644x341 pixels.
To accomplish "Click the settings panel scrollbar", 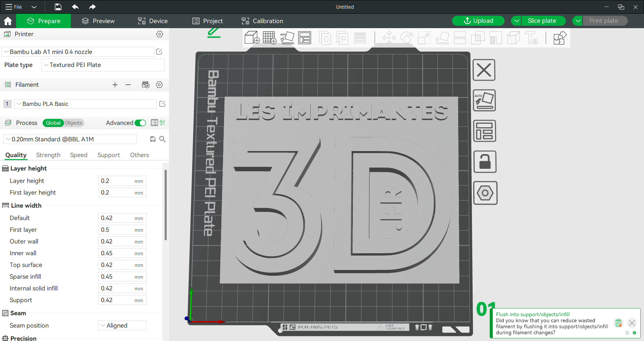I will (x=166, y=205).
